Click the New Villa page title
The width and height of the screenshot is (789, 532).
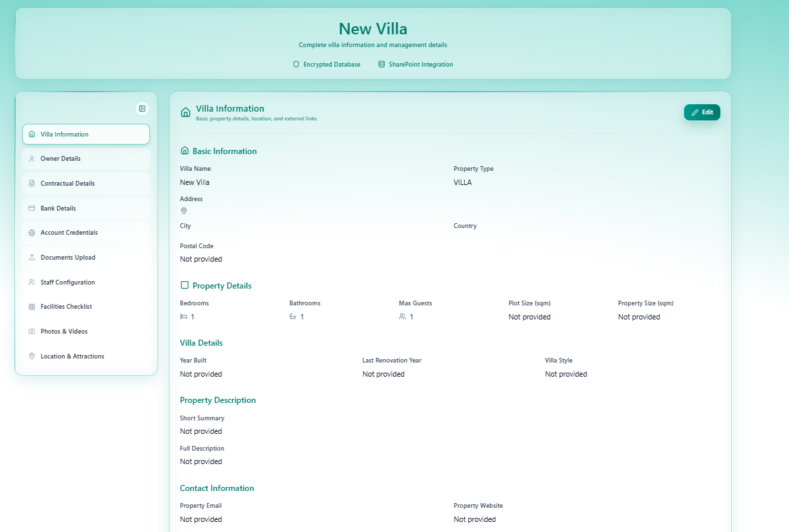click(x=373, y=29)
